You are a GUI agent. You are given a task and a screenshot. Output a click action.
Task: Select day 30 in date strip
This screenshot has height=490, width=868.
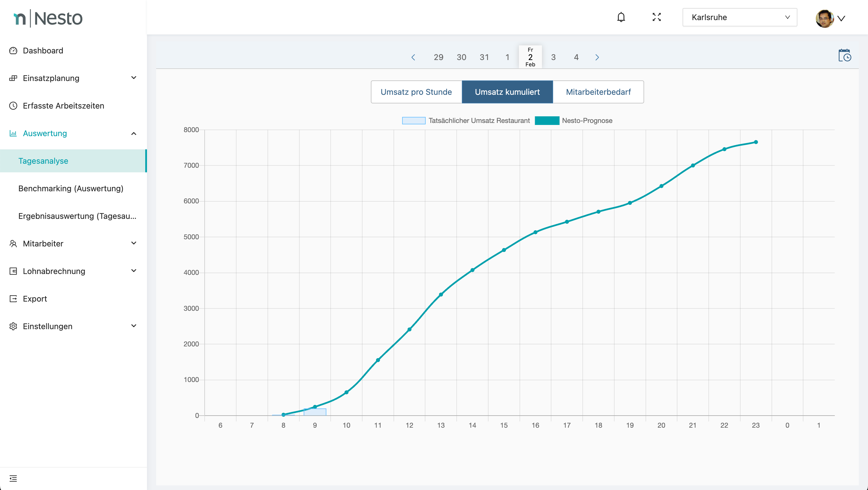(461, 57)
